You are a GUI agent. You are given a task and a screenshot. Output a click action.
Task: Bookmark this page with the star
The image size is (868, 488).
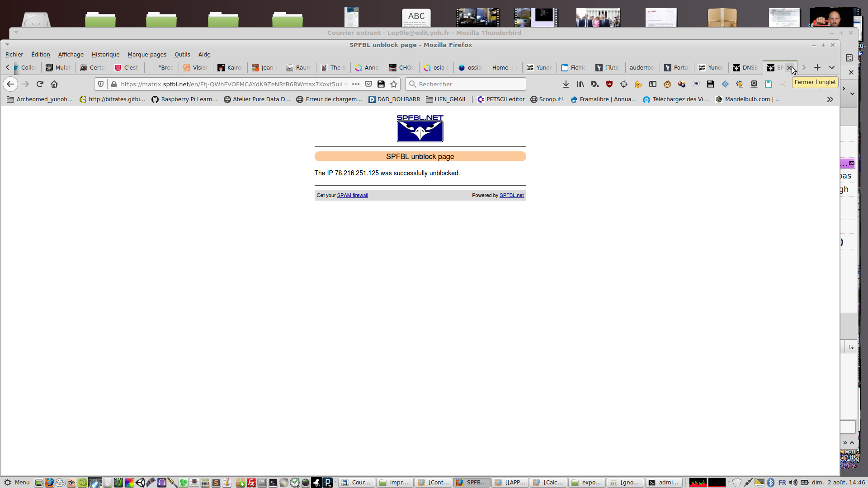tap(394, 84)
